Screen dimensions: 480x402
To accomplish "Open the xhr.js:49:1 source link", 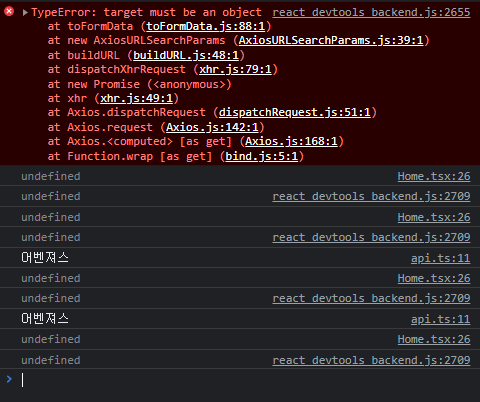I will 137,98.
